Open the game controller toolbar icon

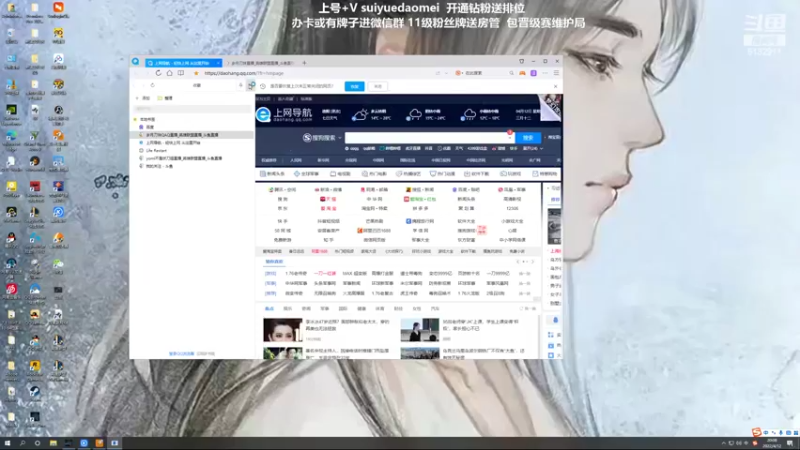[522, 73]
